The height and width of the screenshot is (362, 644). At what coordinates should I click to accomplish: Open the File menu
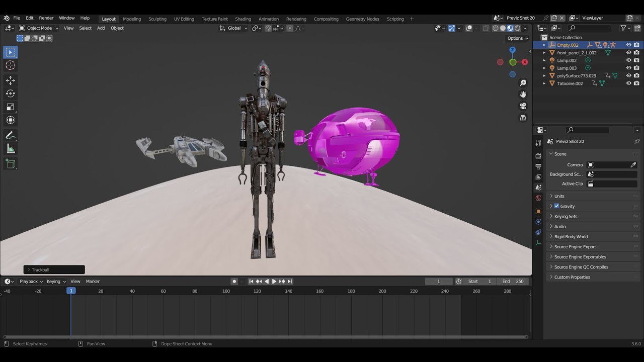(17, 18)
